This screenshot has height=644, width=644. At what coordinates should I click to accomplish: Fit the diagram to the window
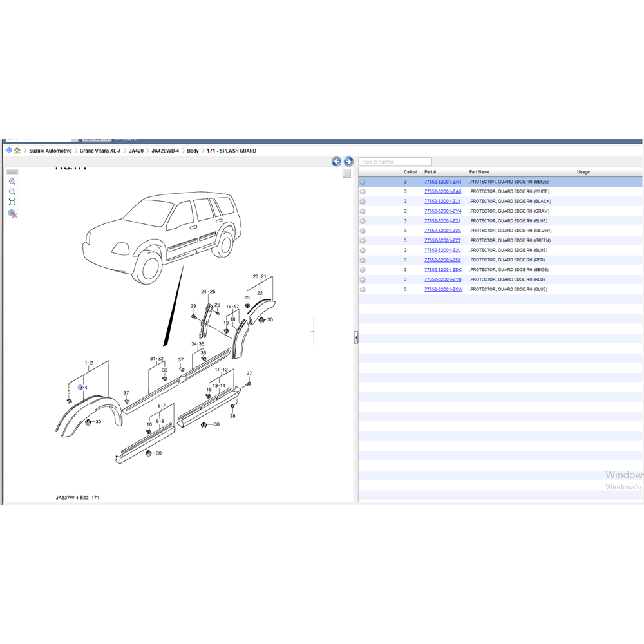tap(12, 202)
